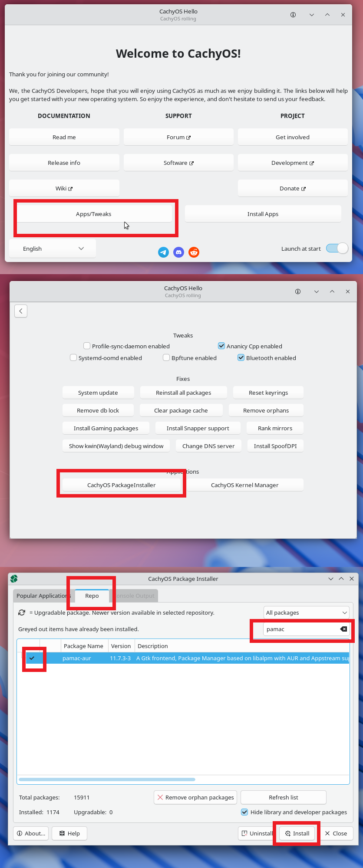
Task: Open the English language dropdown
Action: [x=53, y=249]
